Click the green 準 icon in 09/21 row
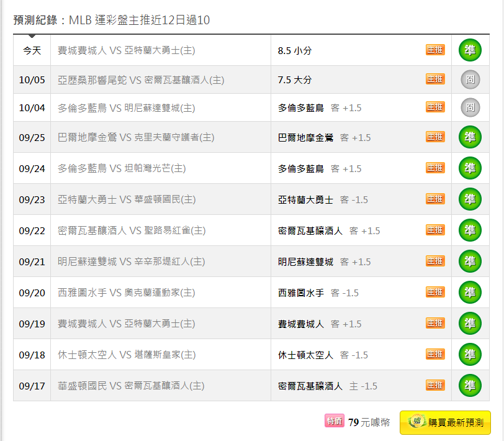Viewport: 504px width, 441px height. pos(470,261)
